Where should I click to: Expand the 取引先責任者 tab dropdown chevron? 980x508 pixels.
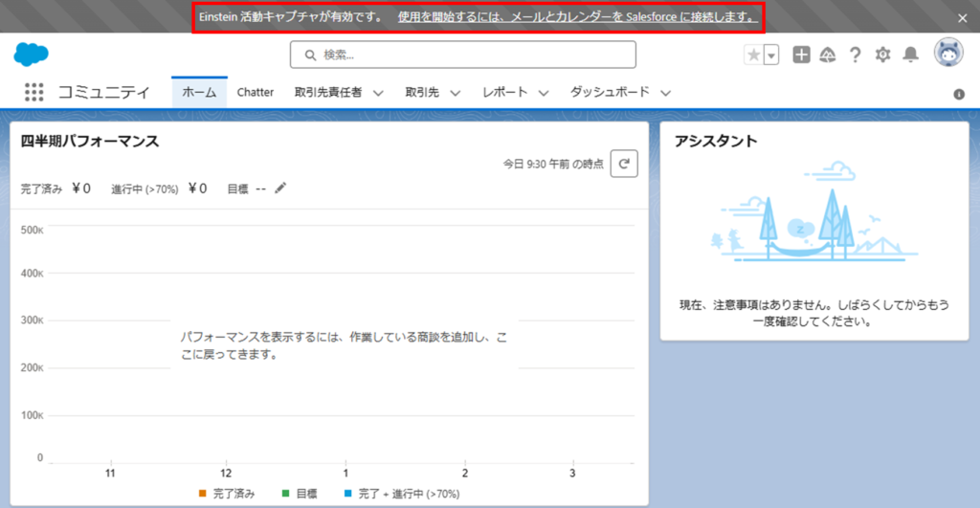click(378, 93)
